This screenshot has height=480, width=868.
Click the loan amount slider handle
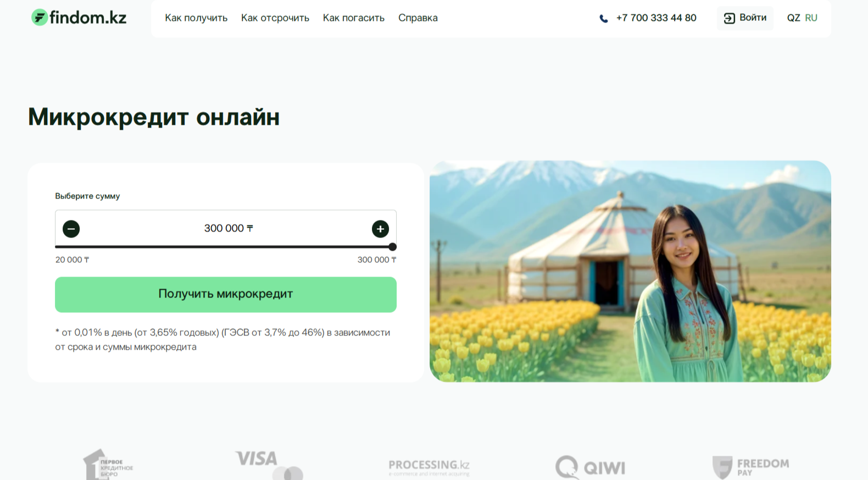click(x=392, y=247)
